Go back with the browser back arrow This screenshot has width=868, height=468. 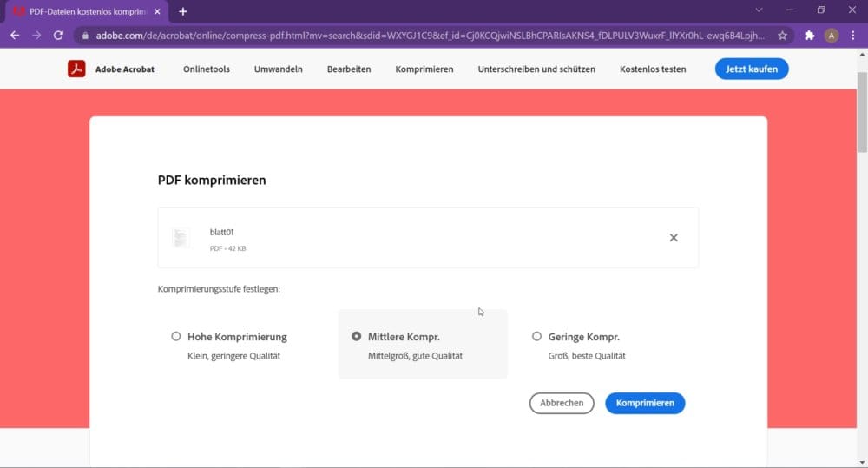pyautogui.click(x=15, y=36)
